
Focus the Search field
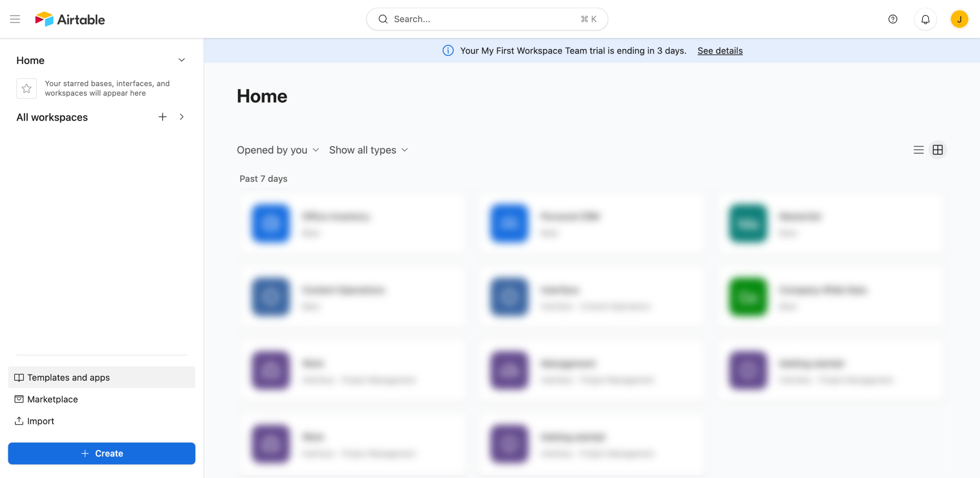(487, 19)
